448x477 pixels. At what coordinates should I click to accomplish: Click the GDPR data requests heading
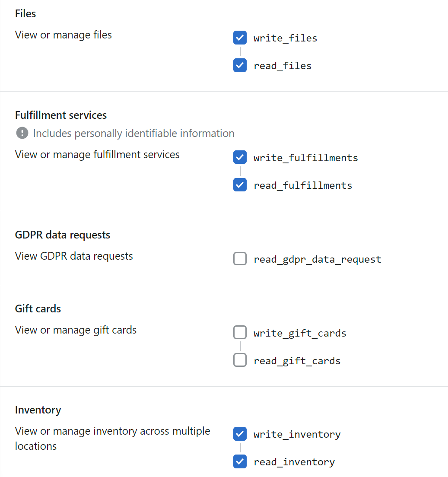[63, 235]
